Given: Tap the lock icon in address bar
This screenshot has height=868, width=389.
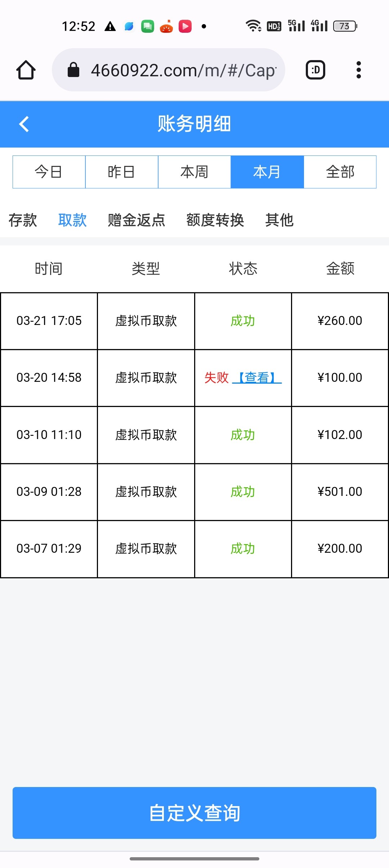Looking at the screenshot, I should pos(73,70).
